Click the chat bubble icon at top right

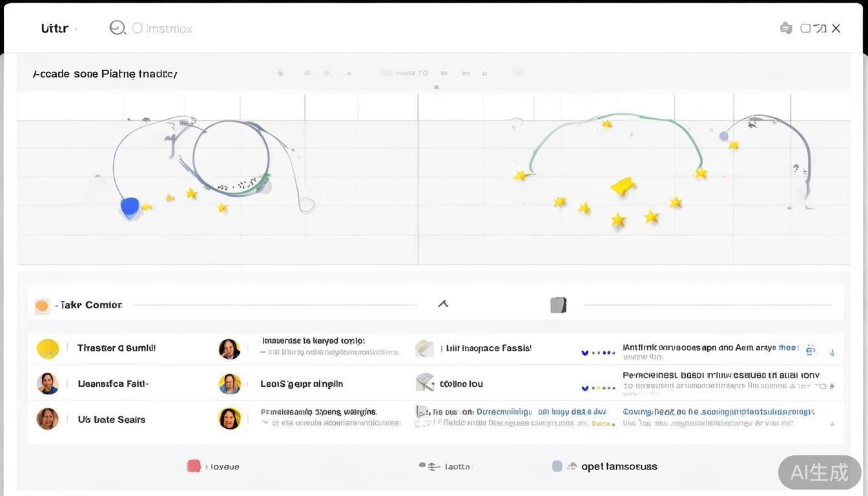click(786, 28)
